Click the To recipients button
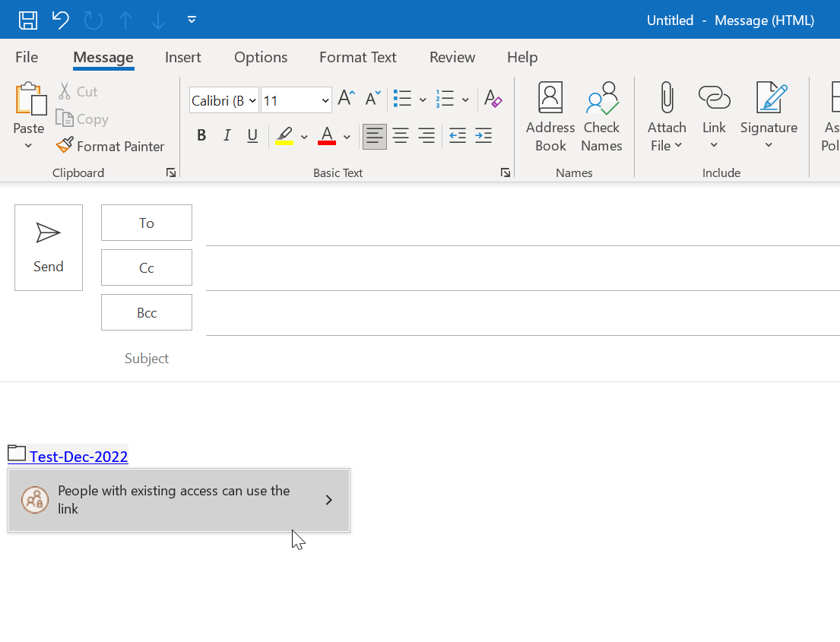840x642 pixels. [147, 223]
